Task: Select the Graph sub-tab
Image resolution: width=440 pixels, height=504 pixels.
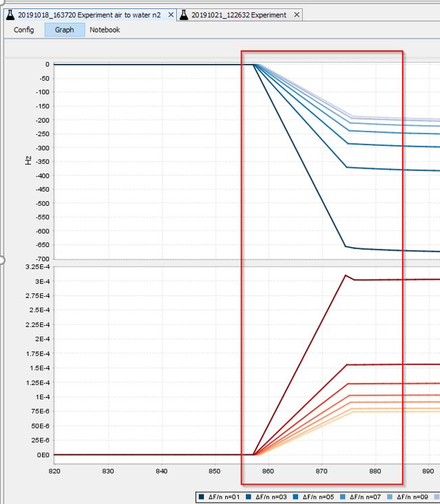Action: [64, 30]
